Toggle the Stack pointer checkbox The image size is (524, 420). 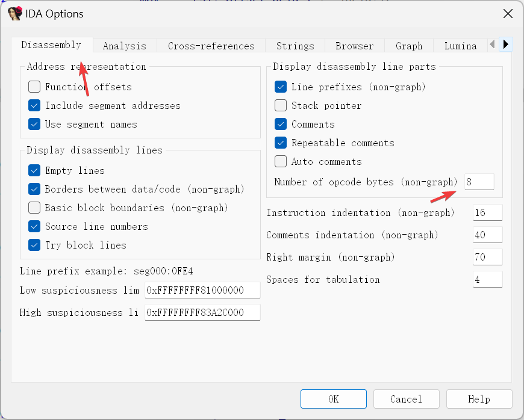pyautogui.click(x=281, y=106)
